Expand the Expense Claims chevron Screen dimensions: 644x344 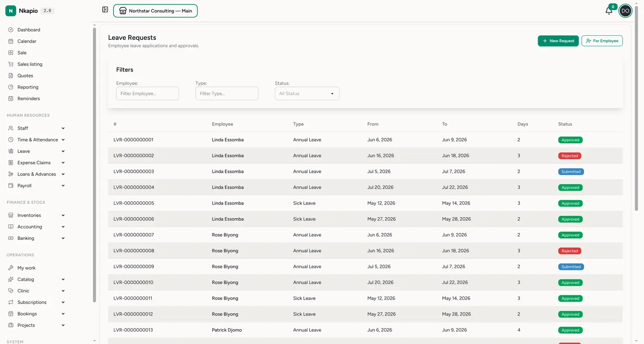(63, 163)
